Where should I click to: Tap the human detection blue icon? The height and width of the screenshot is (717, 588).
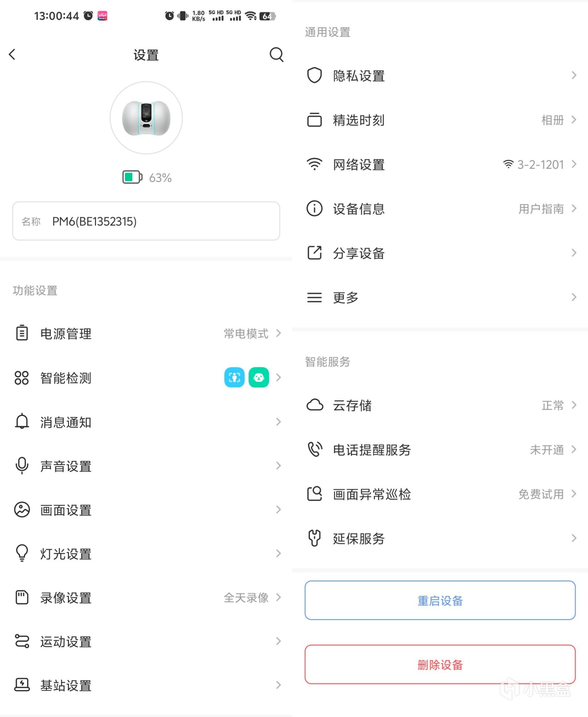(234, 378)
